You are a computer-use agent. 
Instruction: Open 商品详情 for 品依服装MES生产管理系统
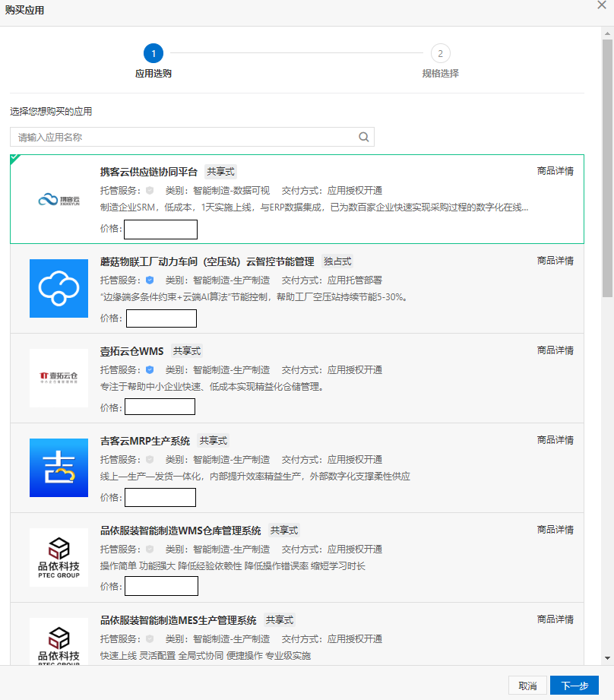555,619
